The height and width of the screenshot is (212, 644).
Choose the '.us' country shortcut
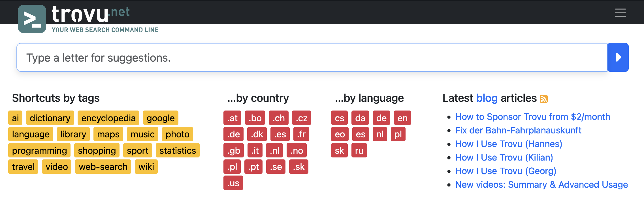point(233,183)
